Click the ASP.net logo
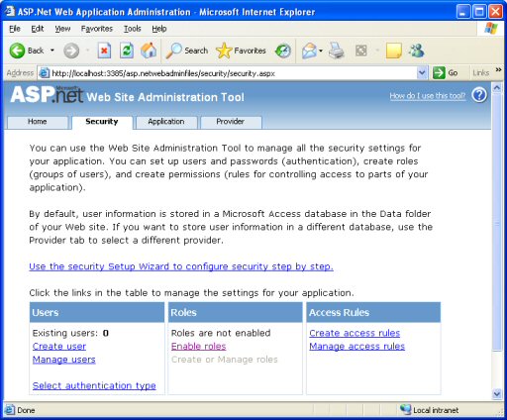 pyautogui.click(x=47, y=94)
